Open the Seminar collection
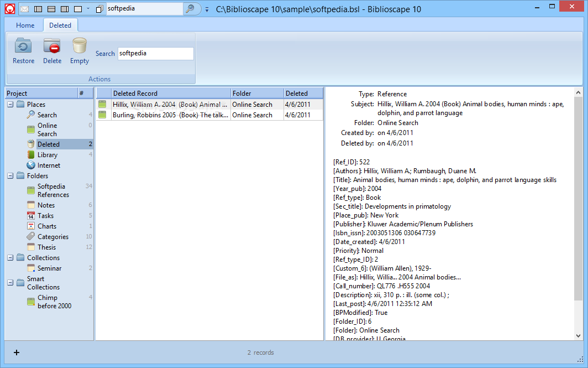This screenshot has width=588, height=368. pos(49,268)
